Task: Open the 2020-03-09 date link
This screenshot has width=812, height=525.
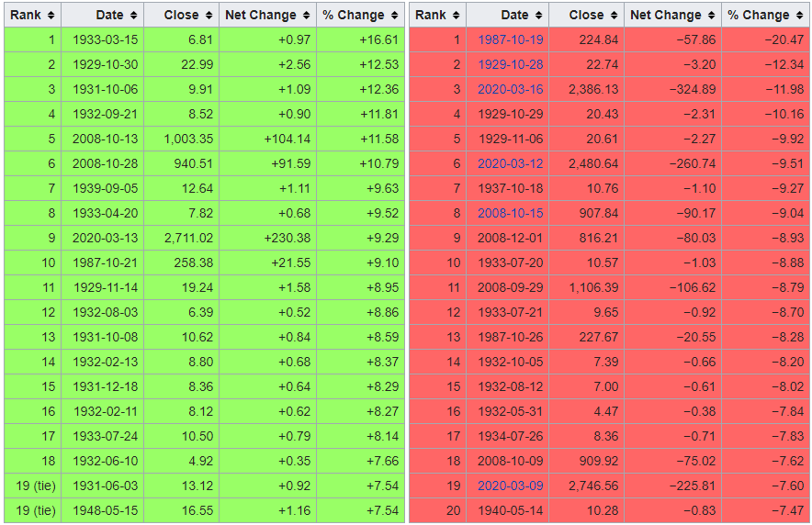Action: pyautogui.click(x=510, y=486)
